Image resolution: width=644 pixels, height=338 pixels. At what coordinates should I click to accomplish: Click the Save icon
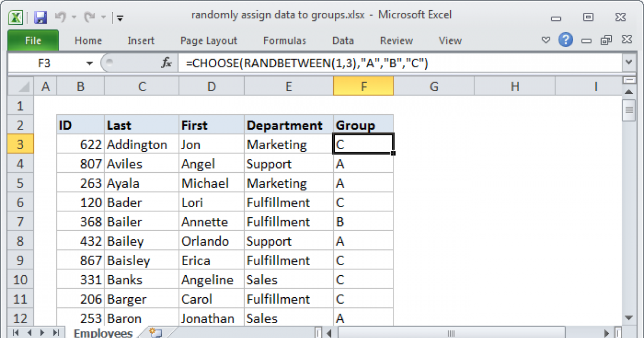pos(40,15)
